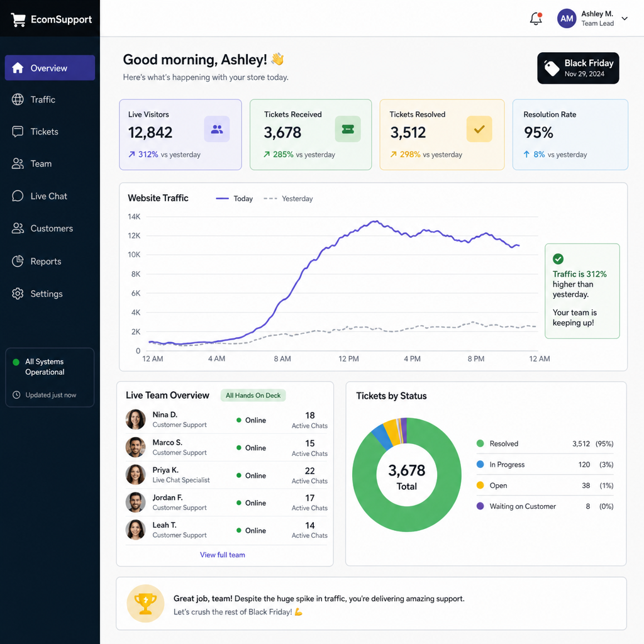Click the Reports pie chart icon
Screen dimensions: 644x644
[x=18, y=261]
